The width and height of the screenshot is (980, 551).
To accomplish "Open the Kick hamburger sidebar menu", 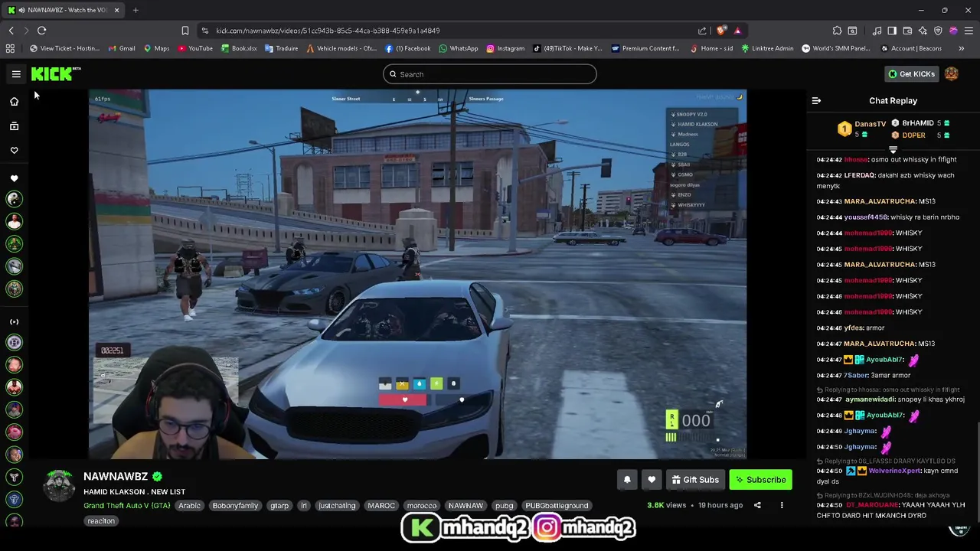I will [16, 74].
